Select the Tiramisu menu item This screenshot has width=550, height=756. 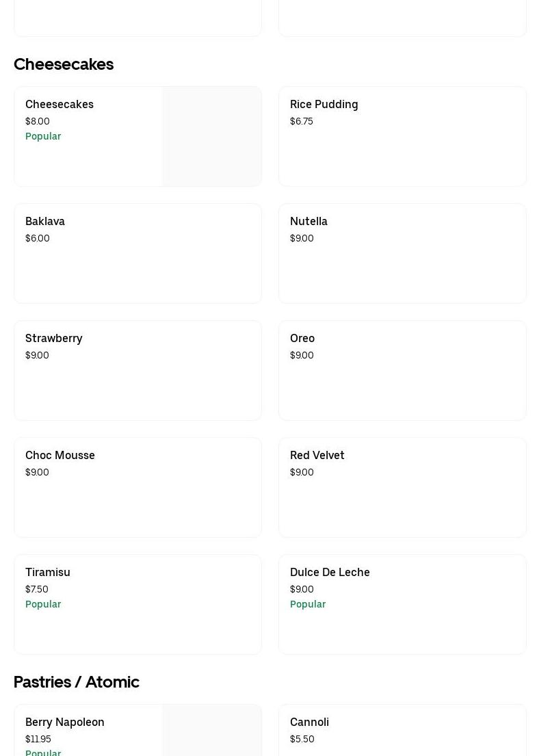coord(137,604)
